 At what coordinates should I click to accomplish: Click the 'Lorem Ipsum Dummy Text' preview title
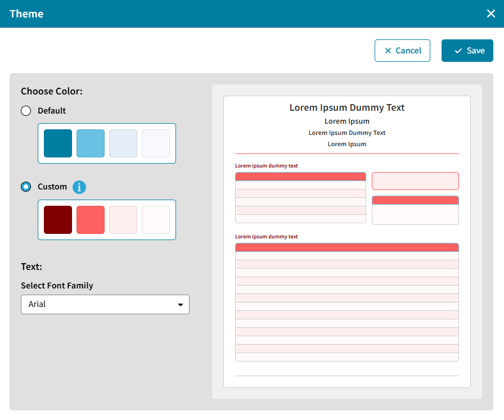(x=347, y=107)
